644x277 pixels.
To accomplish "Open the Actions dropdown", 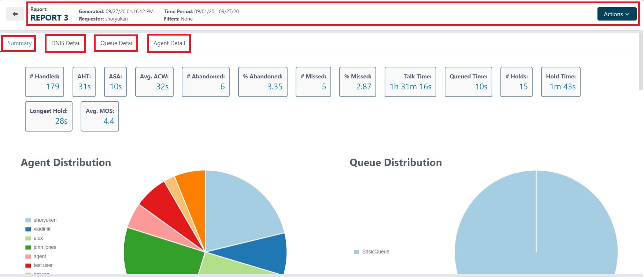I will pyautogui.click(x=617, y=14).
